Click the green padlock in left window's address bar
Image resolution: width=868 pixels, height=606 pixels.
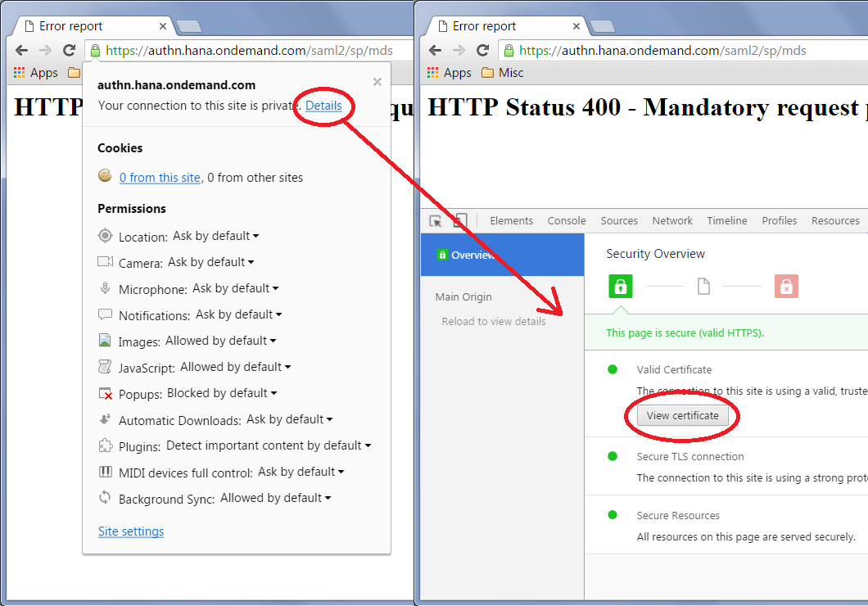tap(95, 51)
